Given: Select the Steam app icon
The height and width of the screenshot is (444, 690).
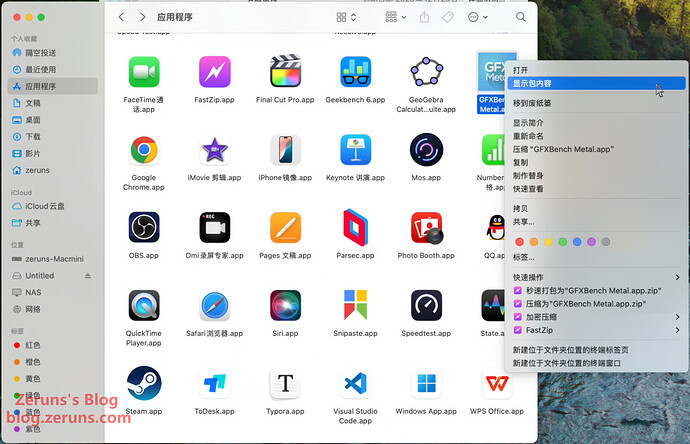Looking at the screenshot, I should click(x=144, y=382).
